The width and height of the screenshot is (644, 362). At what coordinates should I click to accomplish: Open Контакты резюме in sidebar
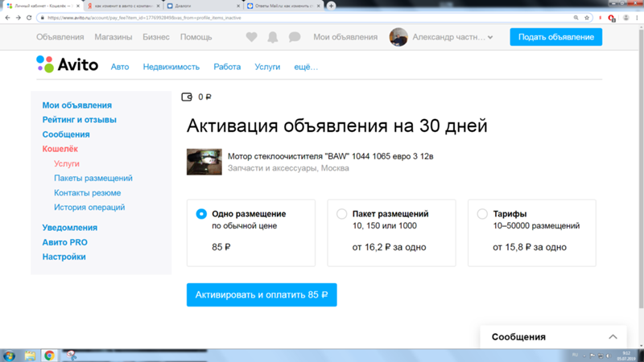coord(88,193)
